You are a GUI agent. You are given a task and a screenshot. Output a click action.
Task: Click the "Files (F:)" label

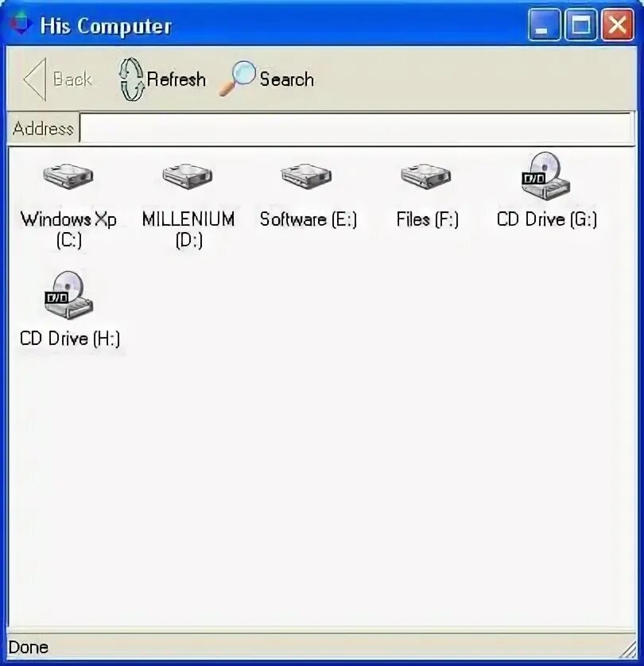pyautogui.click(x=428, y=219)
